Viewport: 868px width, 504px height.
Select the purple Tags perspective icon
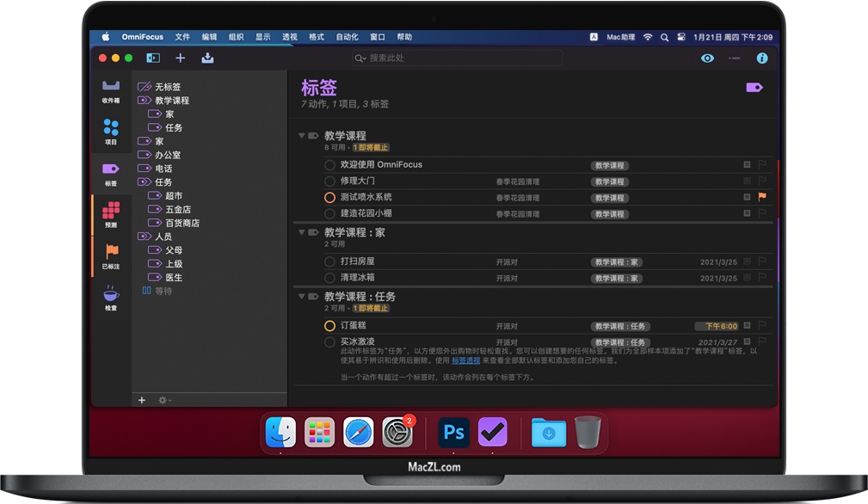pyautogui.click(x=111, y=173)
